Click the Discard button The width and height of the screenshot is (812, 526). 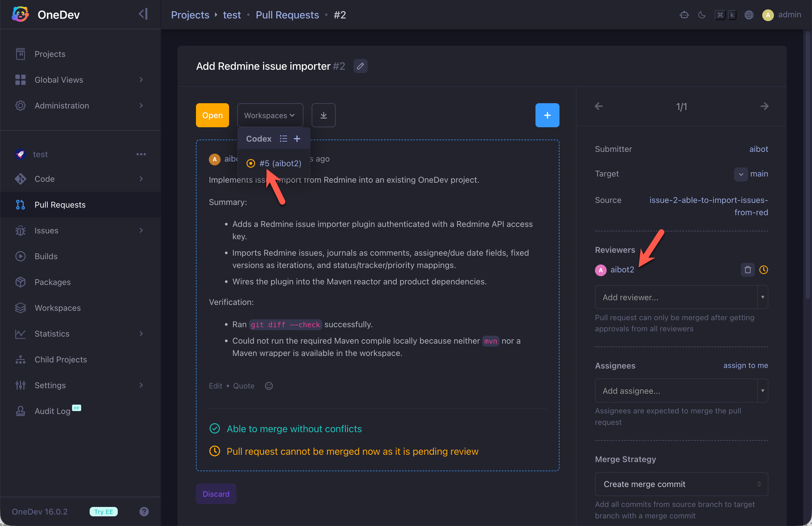coord(216,494)
